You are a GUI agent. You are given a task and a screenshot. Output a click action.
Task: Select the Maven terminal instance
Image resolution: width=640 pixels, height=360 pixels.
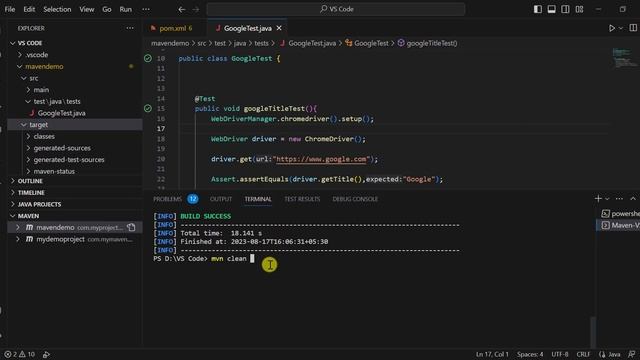tap(619, 225)
